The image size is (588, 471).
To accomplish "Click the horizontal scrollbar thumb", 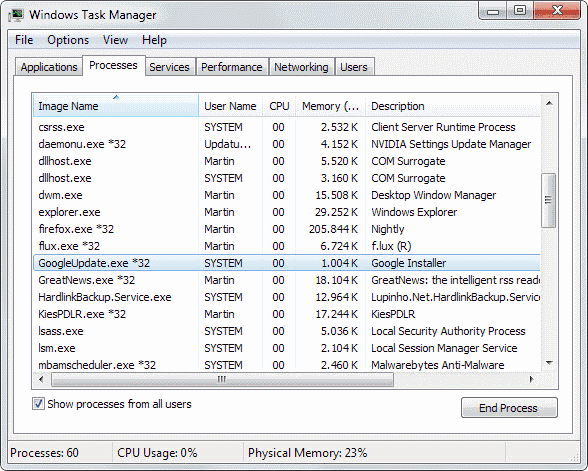I will coord(222,380).
